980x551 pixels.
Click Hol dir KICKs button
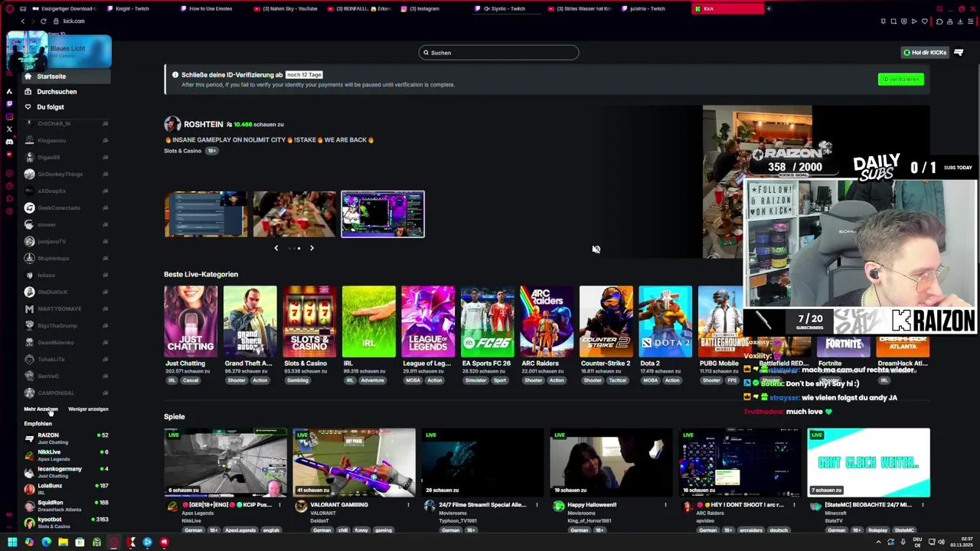click(x=925, y=53)
